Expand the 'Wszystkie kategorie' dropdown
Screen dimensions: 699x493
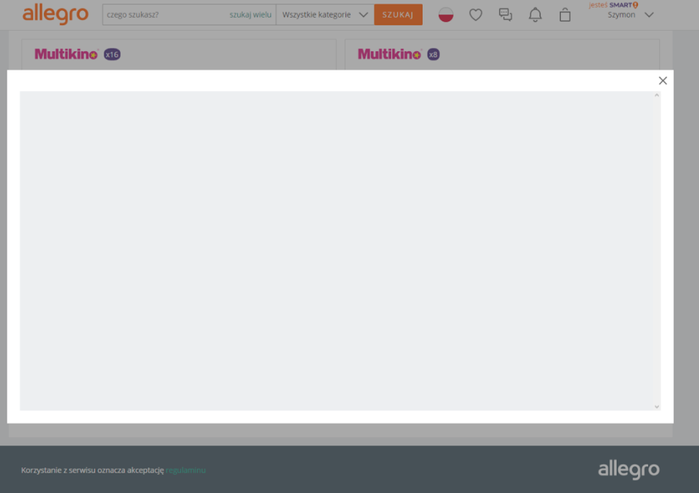coord(325,15)
